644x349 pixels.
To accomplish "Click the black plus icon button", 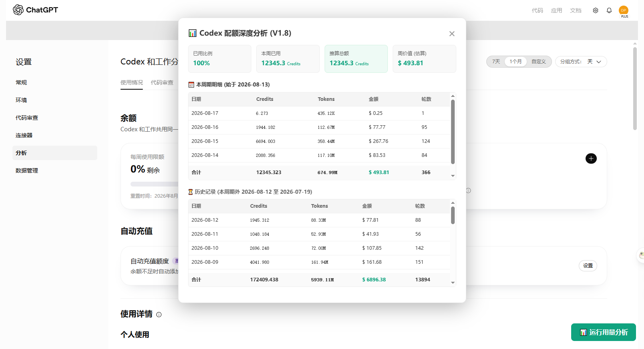I will click(591, 158).
